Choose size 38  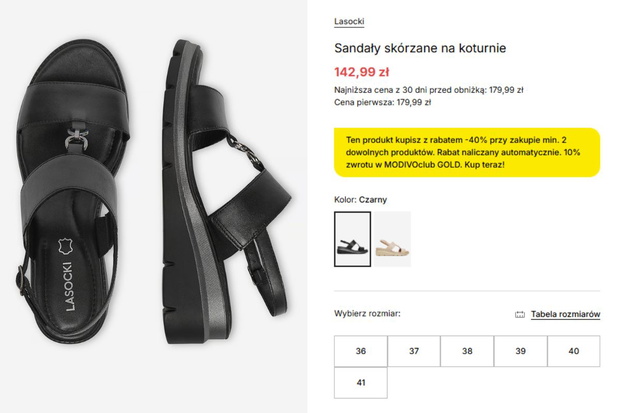pos(467,351)
